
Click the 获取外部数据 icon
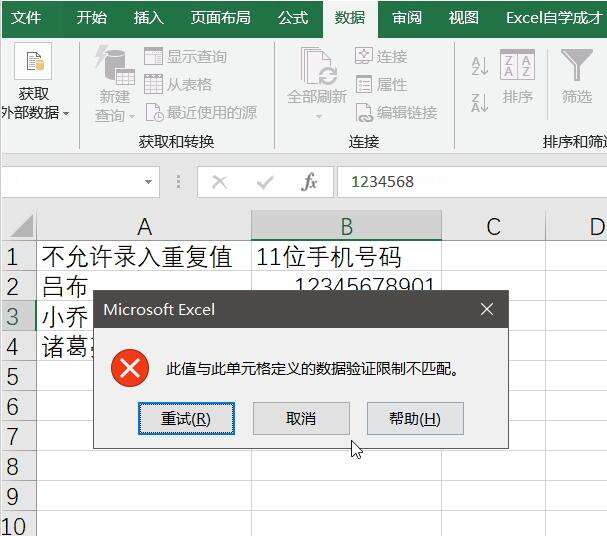coord(33,62)
